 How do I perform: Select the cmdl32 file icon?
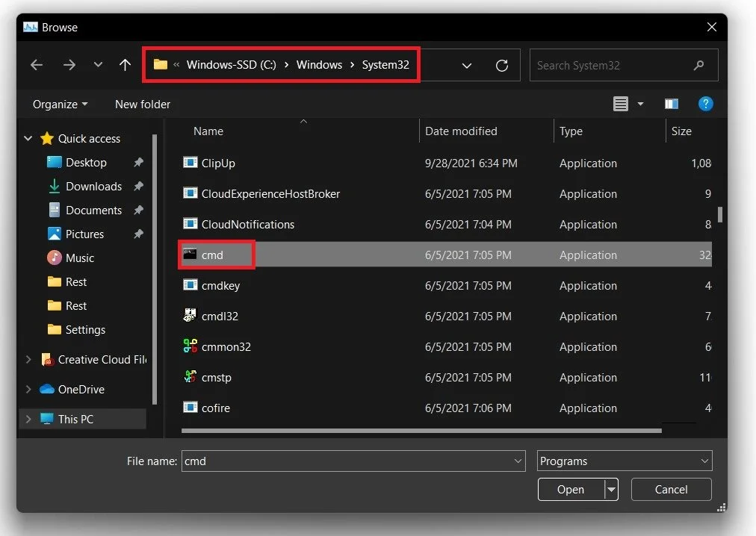(x=190, y=315)
